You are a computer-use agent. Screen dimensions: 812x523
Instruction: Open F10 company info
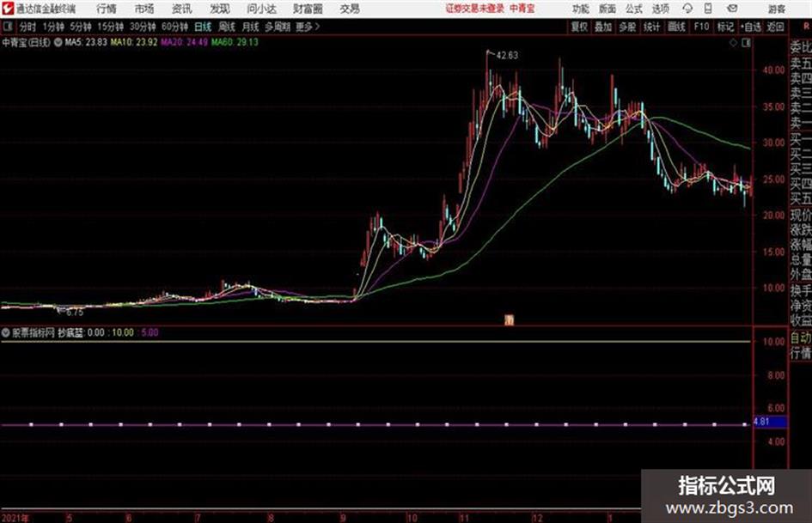point(701,27)
